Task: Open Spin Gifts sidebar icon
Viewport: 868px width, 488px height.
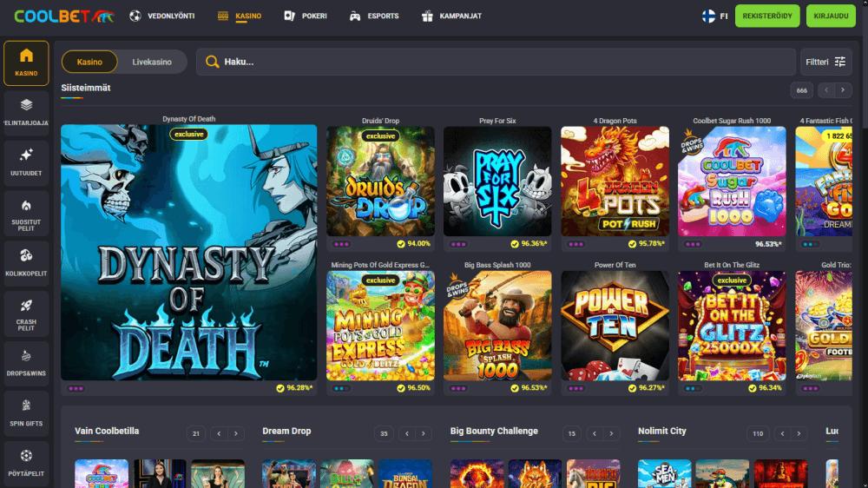Action: pyautogui.click(x=26, y=412)
